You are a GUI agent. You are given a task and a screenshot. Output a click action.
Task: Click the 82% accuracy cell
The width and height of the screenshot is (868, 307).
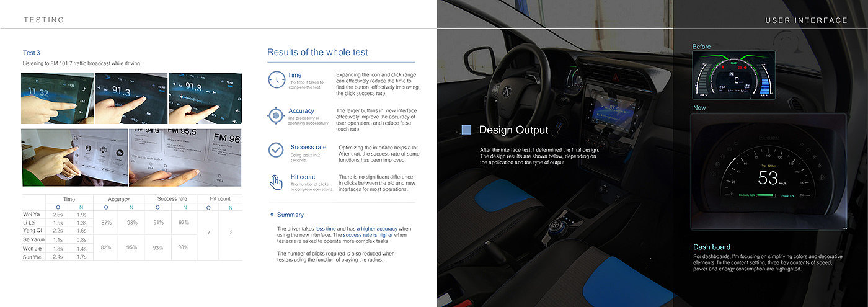(x=106, y=247)
